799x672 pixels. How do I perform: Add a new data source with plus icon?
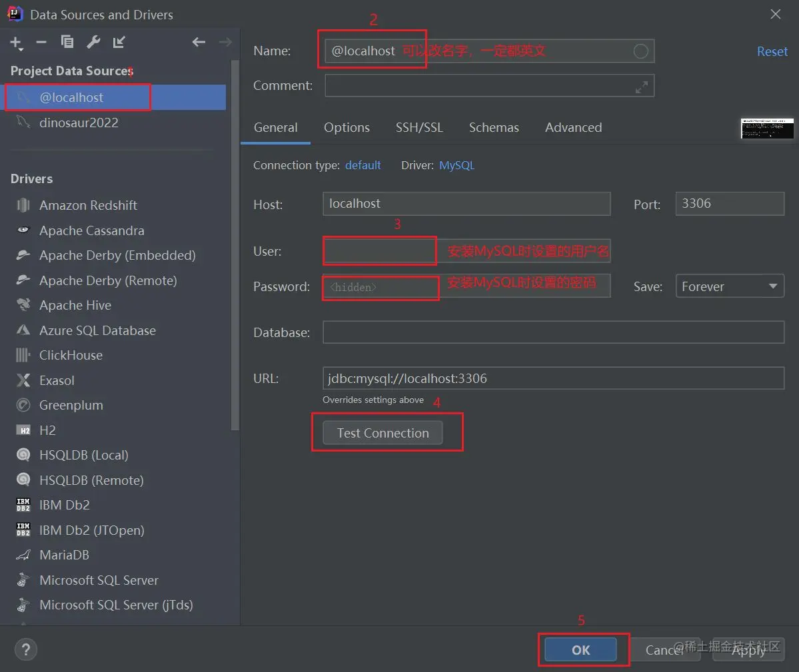(x=16, y=43)
